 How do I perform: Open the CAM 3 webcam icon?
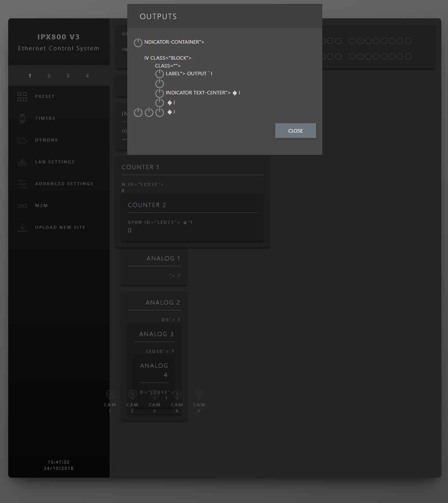click(x=155, y=395)
